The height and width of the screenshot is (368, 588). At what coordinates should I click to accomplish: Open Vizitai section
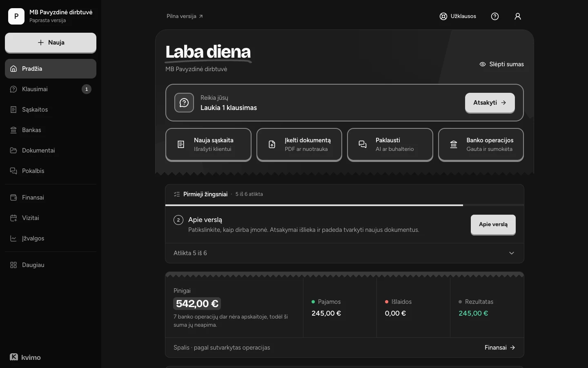(x=51, y=218)
